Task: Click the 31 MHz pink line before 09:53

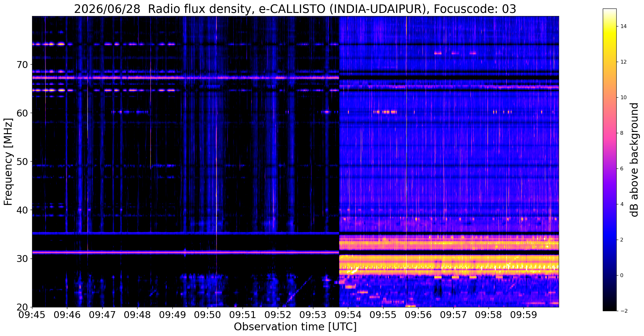Action: [186, 252]
